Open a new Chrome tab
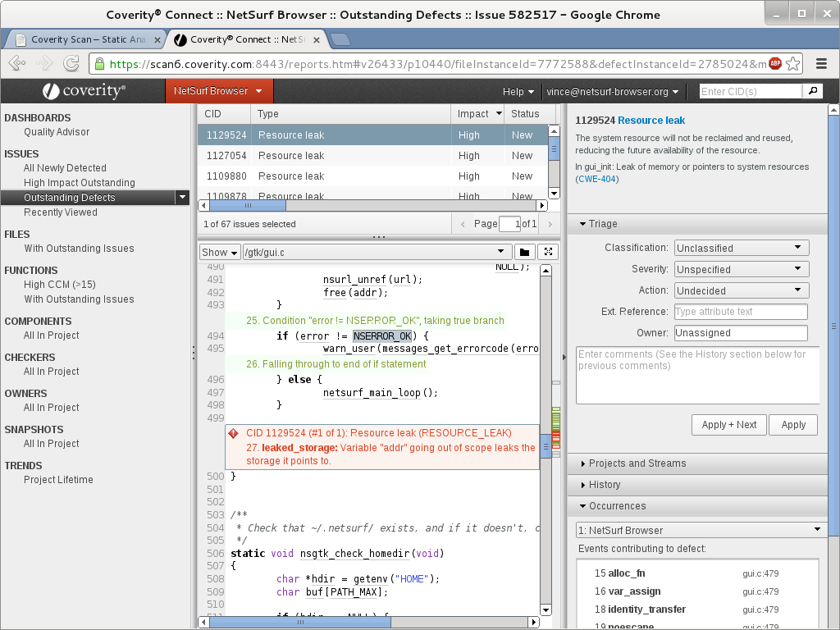The width and height of the screenshot is (840, 630). coord(340,39)
